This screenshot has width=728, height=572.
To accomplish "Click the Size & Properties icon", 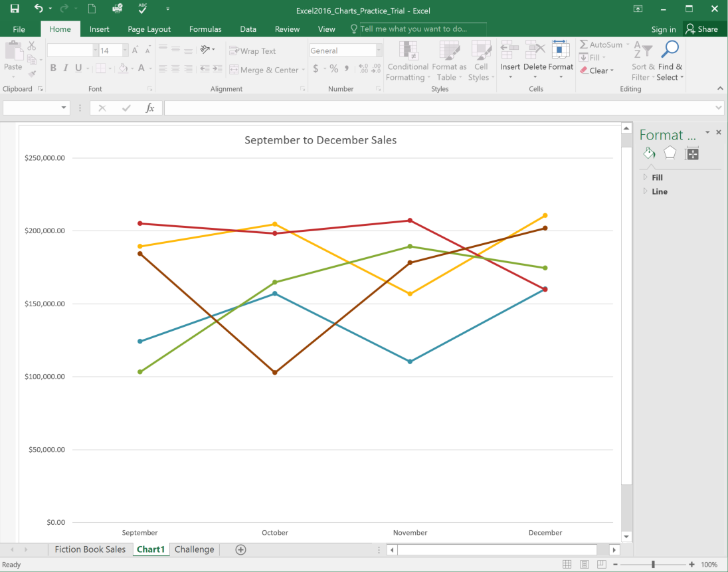I will (x=691, y=153).
